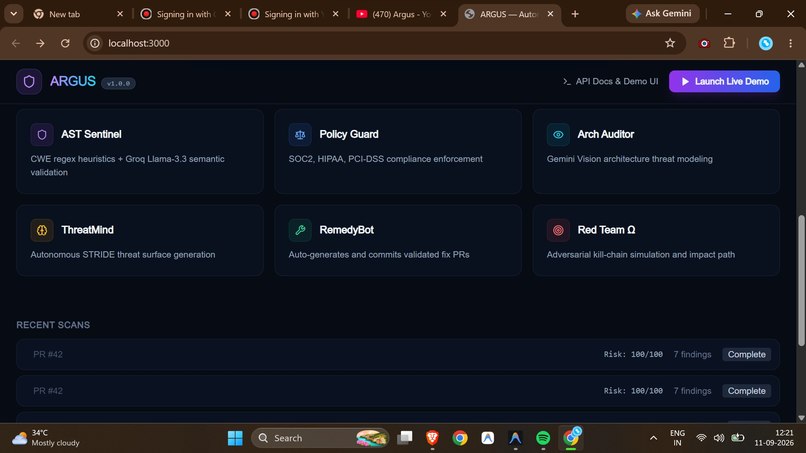Click the Arch Auditor eye icon
Screen dimensions: 806x453
coord(558,135)
